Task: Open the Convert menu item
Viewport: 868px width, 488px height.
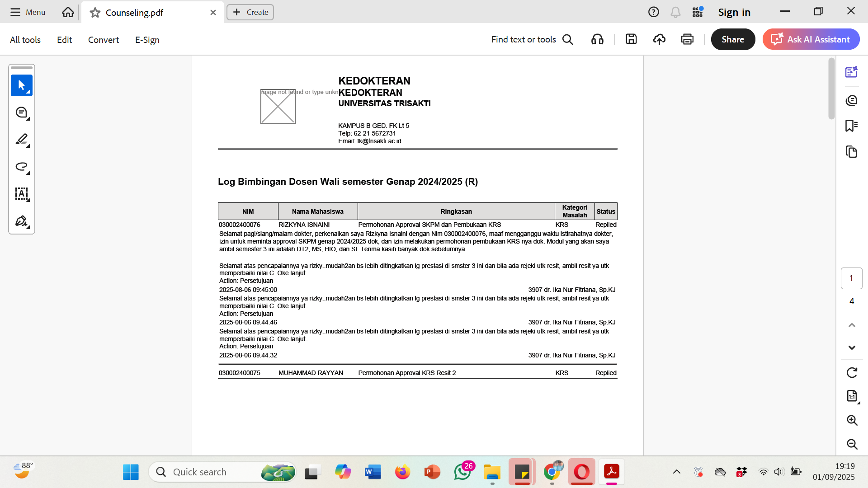Action: click(104, 40)
